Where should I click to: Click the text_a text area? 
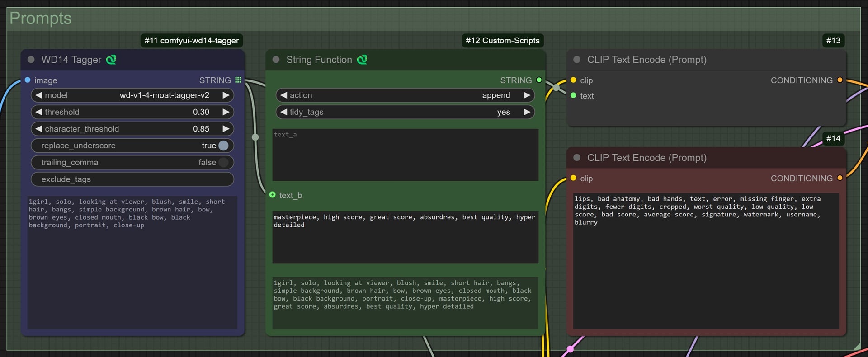coord(405,155)
